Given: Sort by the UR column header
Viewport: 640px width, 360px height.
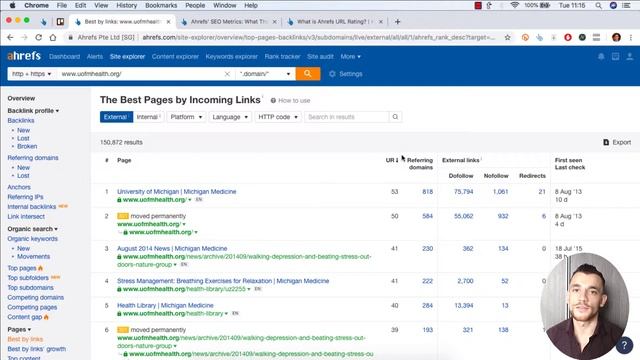Looking at the screenshot, I should pos(392,160).
